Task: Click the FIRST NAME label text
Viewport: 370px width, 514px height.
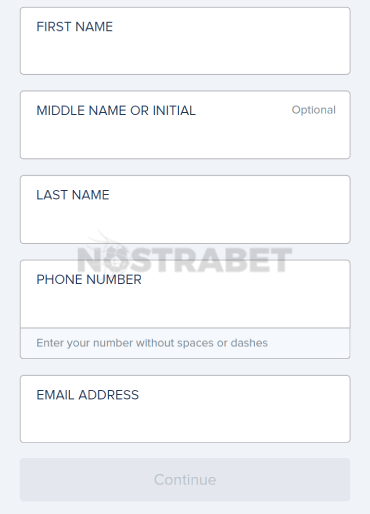Action: point(75,27)
